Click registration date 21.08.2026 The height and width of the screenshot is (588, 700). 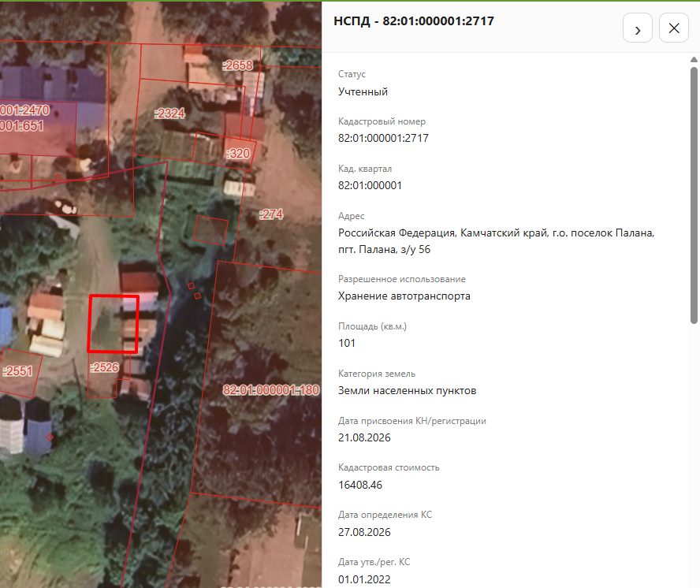click(x=364, y=437)
